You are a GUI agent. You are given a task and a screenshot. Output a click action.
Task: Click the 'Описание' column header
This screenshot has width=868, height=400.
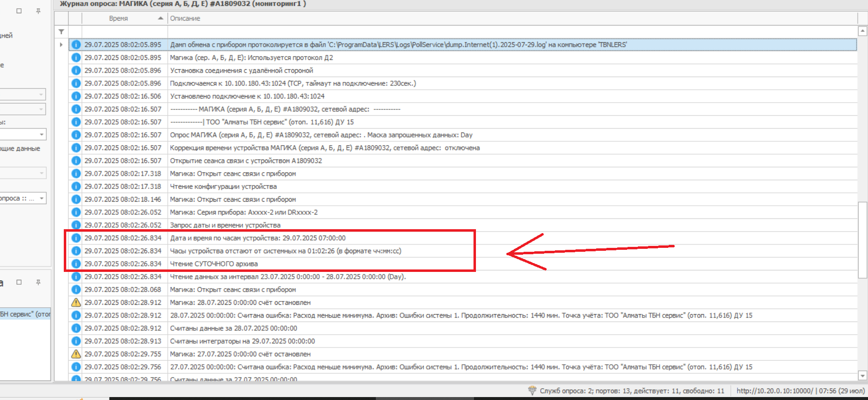pos(185,18)
